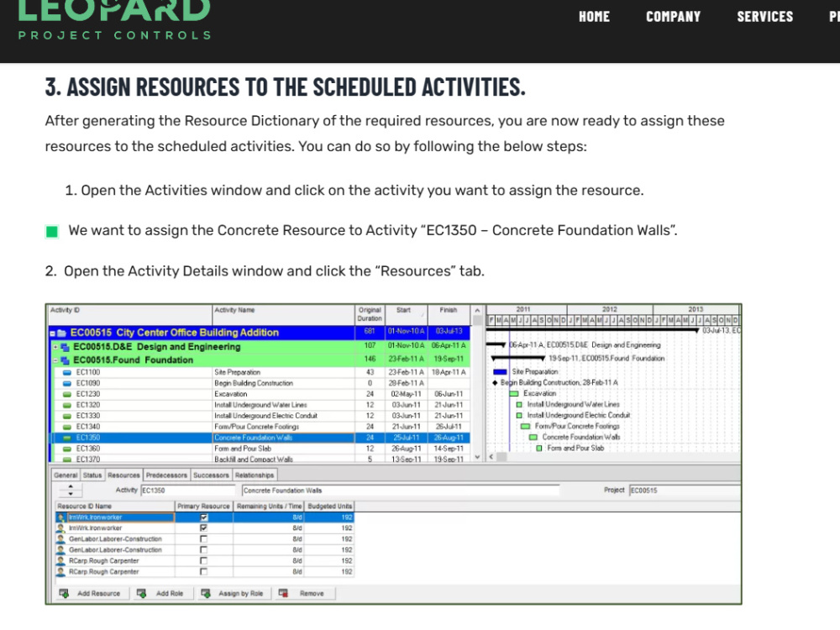Collapse the EC00515 City Center project node

[52, 333]
